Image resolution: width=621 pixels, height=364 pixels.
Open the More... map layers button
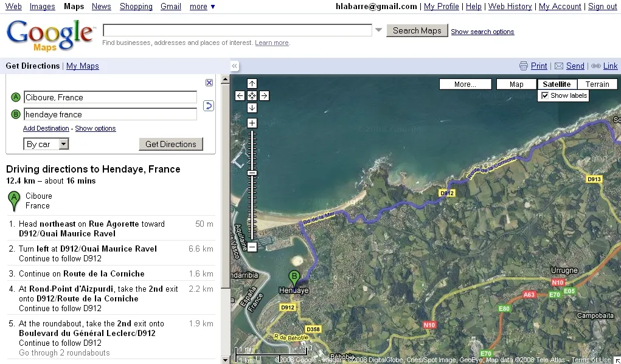465,84
